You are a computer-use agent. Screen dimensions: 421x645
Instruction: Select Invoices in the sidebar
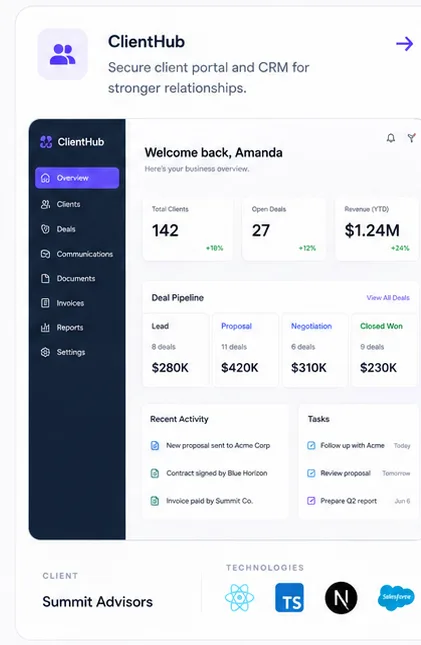77,303
